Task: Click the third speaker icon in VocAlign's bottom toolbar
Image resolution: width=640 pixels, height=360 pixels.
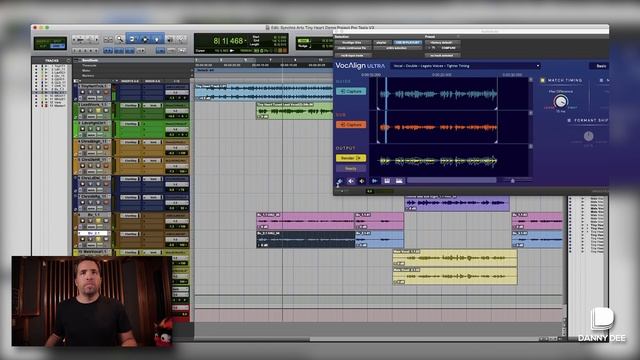Action: pos(362,181)
